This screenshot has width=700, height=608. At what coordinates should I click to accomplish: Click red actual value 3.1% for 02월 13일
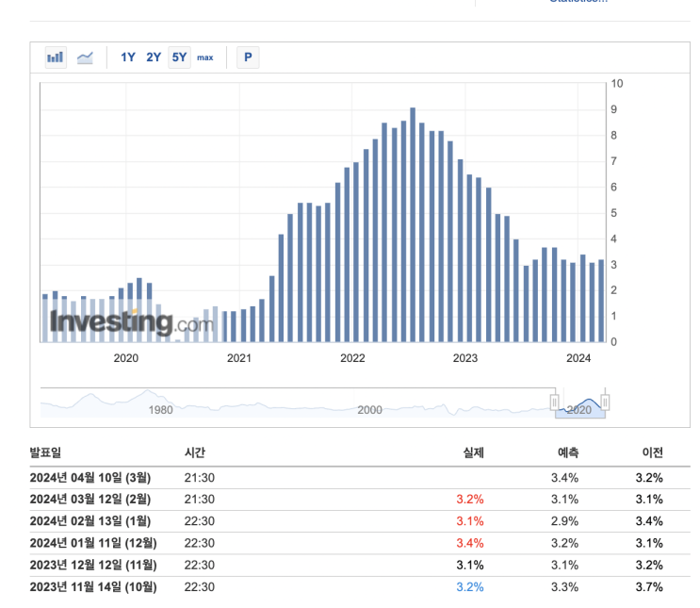point(470,521)
